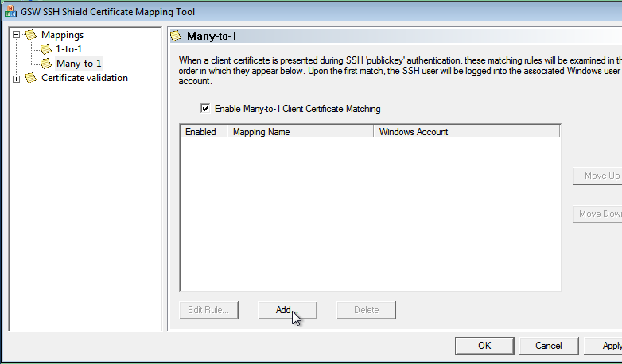Image resolution: width=622 pixels, height=364 pixels.
Task: Expand the Certificate validation tree node
Action: (x=16, y=78)
